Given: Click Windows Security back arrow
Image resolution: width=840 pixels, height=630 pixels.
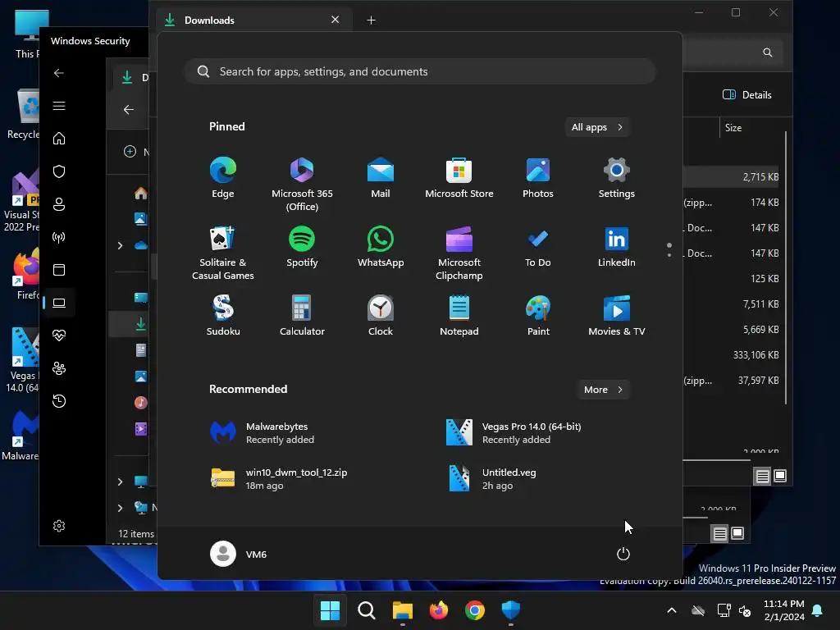Looking at the screenshot, I should [59, 73].
